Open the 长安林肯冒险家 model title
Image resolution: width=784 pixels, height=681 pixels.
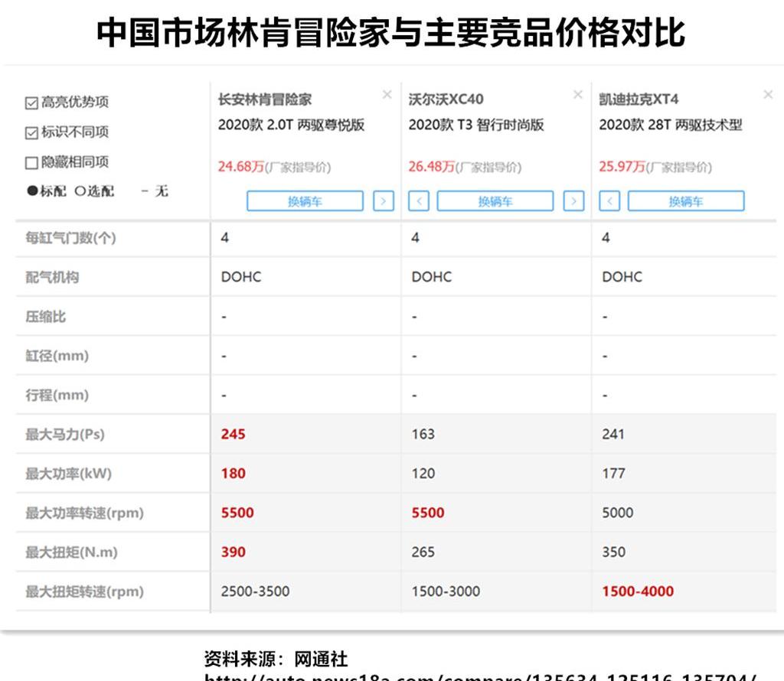(x=264, y=99)
